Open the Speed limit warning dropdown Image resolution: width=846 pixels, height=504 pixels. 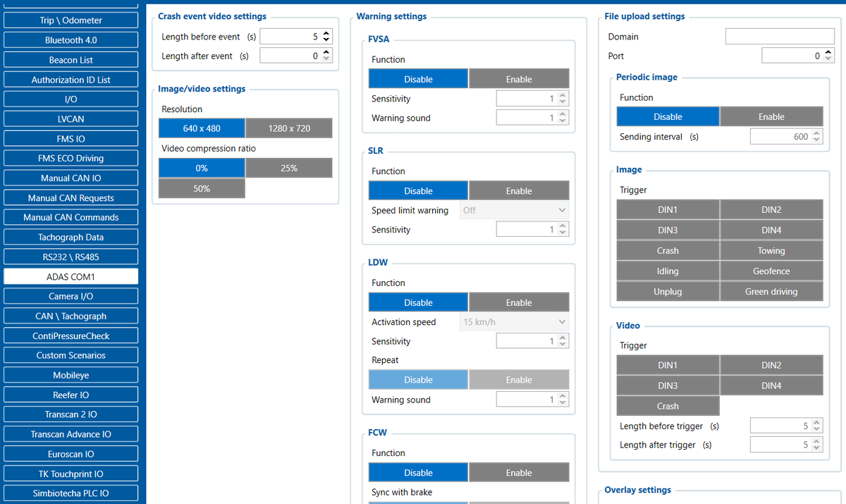point(513,210)
